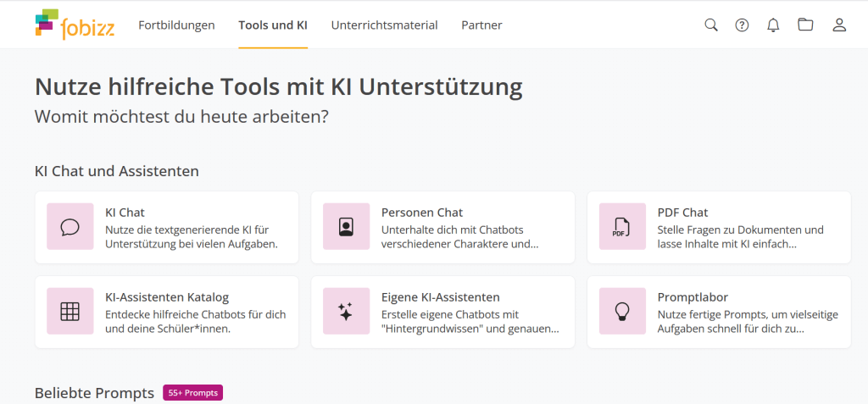Click the KI Chat speech bubble icon
The width and height of the screenshot is (868, 404).
click(70, 227)
